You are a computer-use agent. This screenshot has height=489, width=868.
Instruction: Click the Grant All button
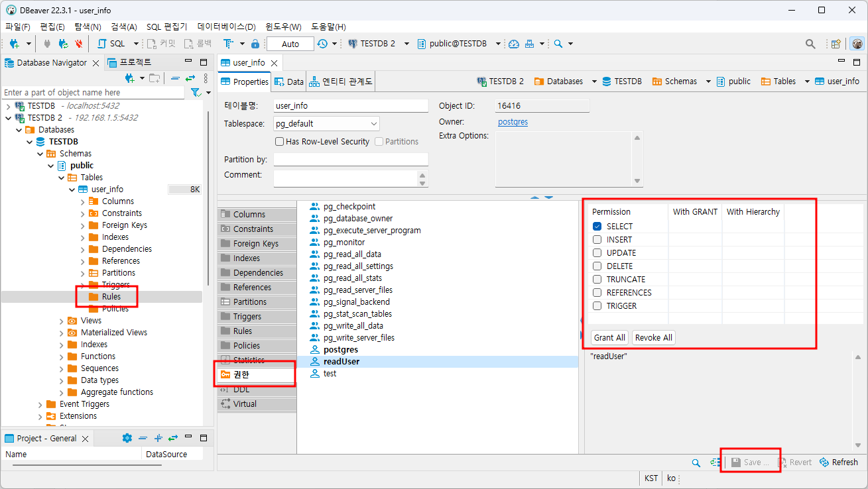click(x=609, y=337)
